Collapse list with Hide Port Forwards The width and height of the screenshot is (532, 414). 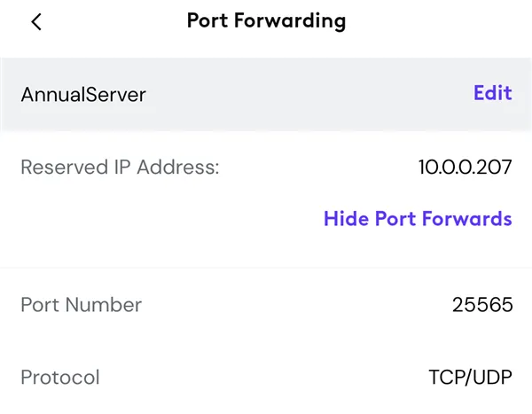[x=418, y=218]
